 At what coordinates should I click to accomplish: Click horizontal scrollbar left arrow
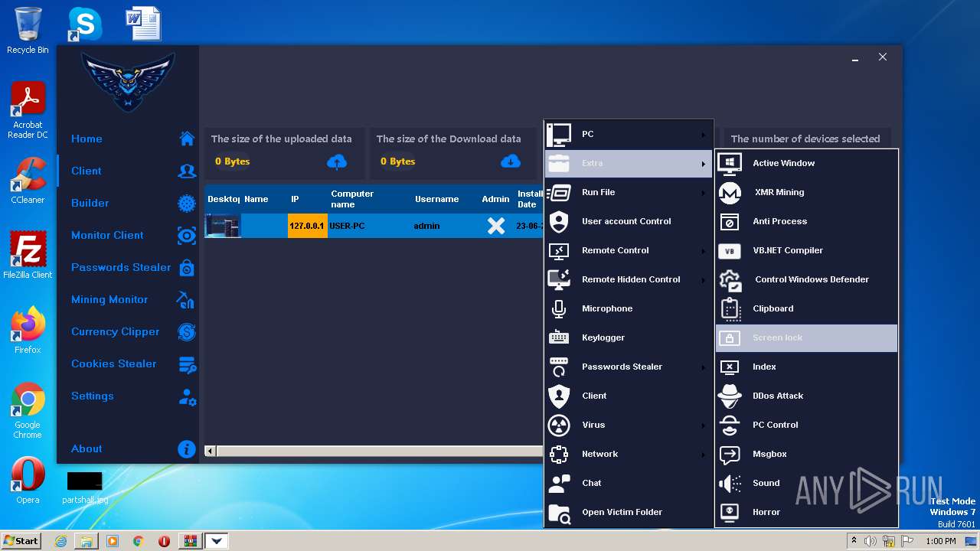tap(210, 452)
